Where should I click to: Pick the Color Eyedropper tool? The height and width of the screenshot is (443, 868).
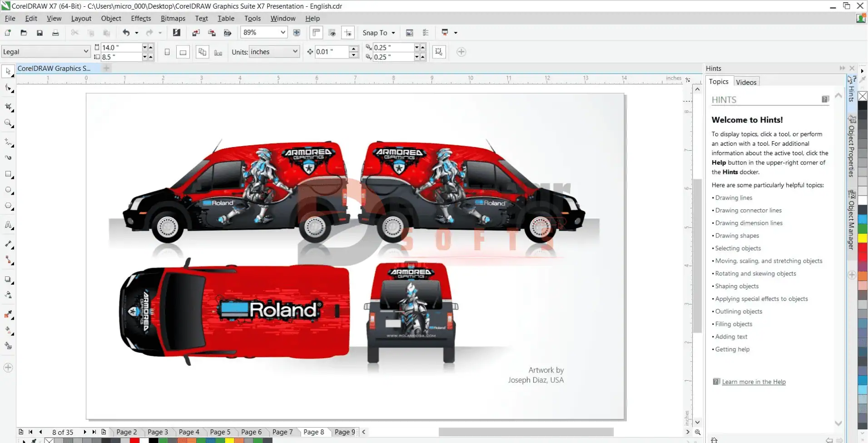(8, 314)
